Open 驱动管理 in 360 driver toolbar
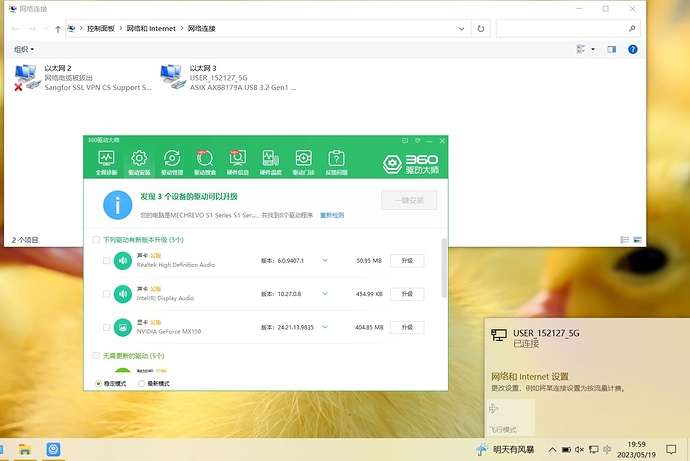Viewport: 690px width, 461px height. [x=172, y=162]
